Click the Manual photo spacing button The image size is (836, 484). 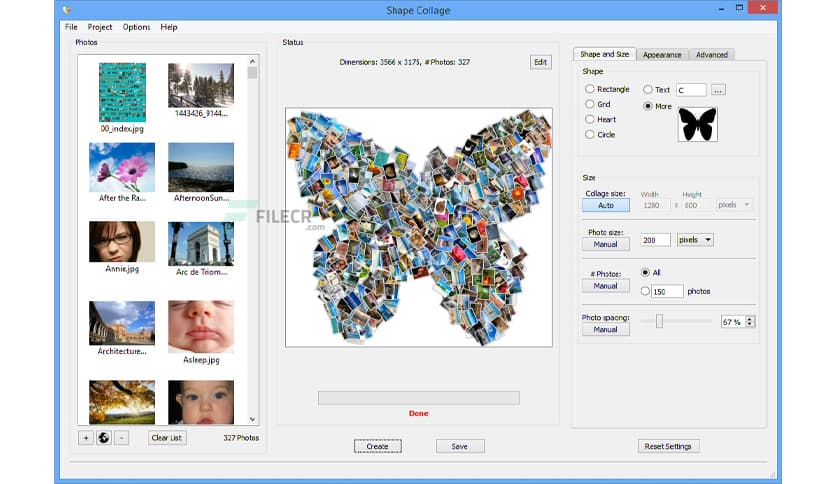point(606,329)
